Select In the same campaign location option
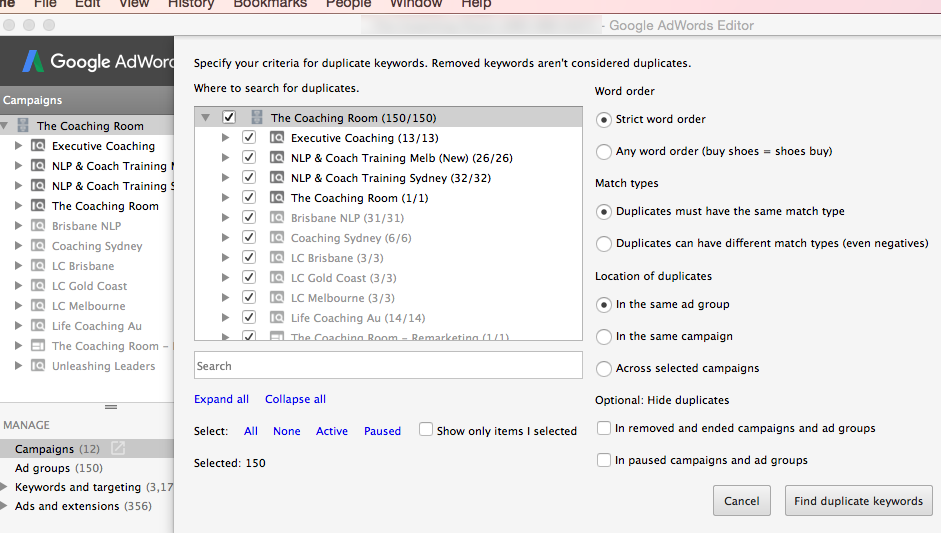Screen dimensions: 941x533 pos(604,337)
